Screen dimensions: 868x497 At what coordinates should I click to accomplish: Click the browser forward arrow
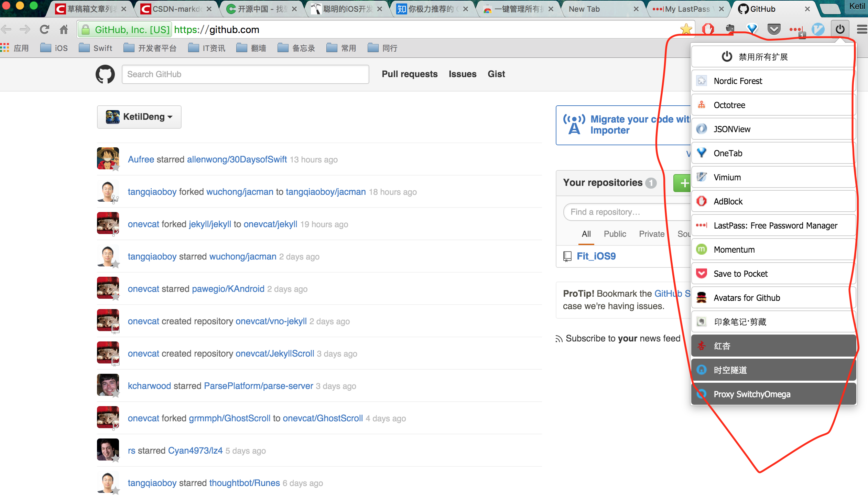pos(25,30)
